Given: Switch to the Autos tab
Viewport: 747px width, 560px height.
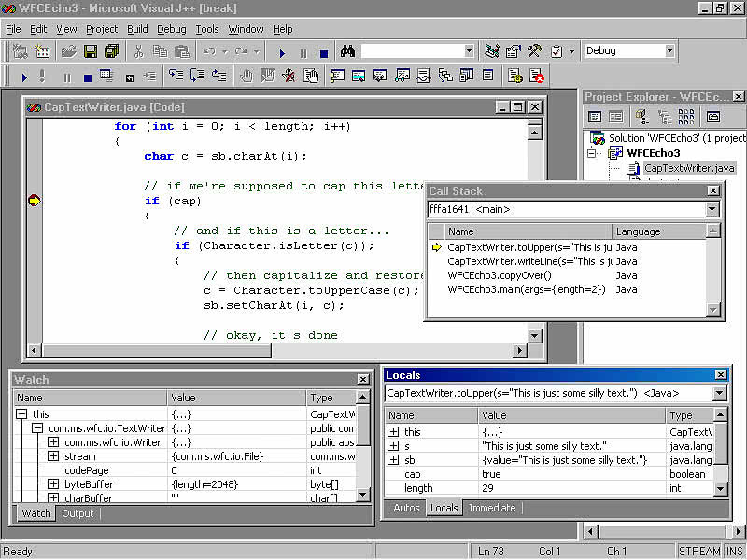Looking at the screenshot, I should (406, 508).
